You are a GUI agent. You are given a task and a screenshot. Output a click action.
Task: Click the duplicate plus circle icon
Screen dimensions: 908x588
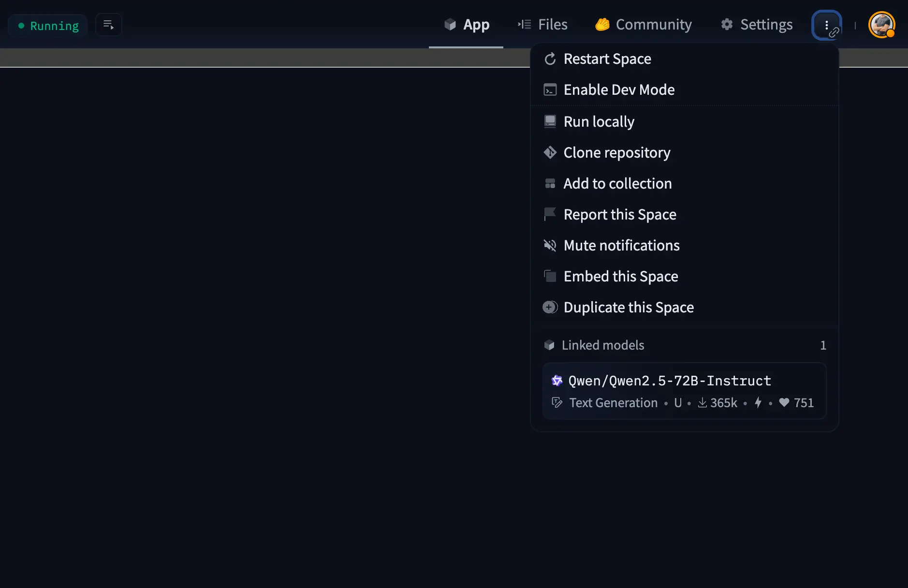550,307
